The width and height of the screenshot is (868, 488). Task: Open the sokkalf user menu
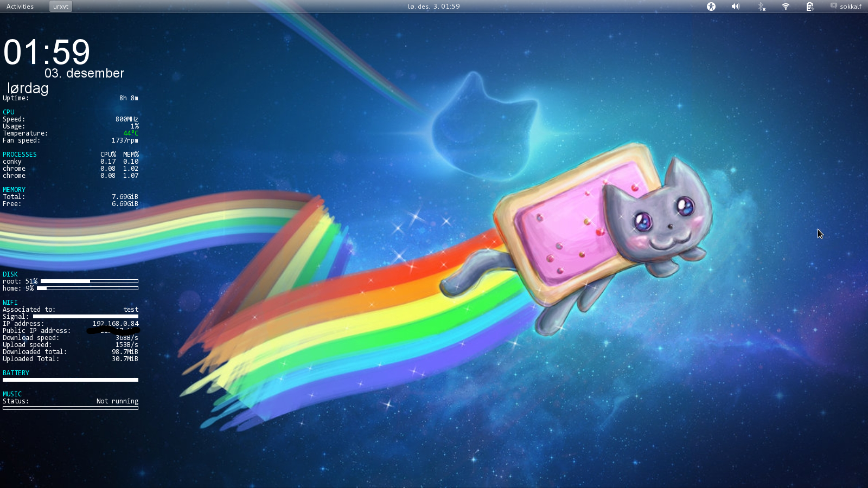851,7
